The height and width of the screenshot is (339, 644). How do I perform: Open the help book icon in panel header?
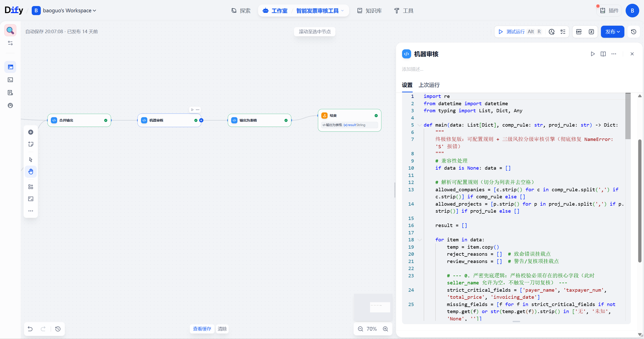pos(603,54)
